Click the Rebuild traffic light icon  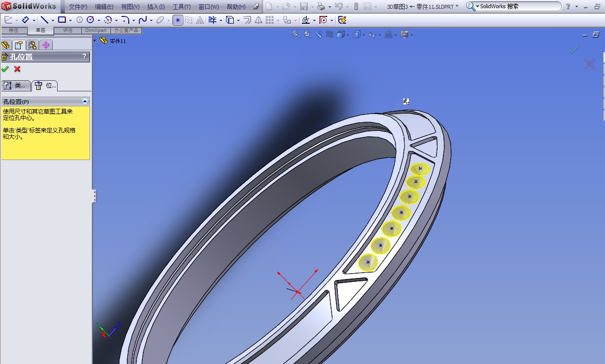[x=356, y=6]
